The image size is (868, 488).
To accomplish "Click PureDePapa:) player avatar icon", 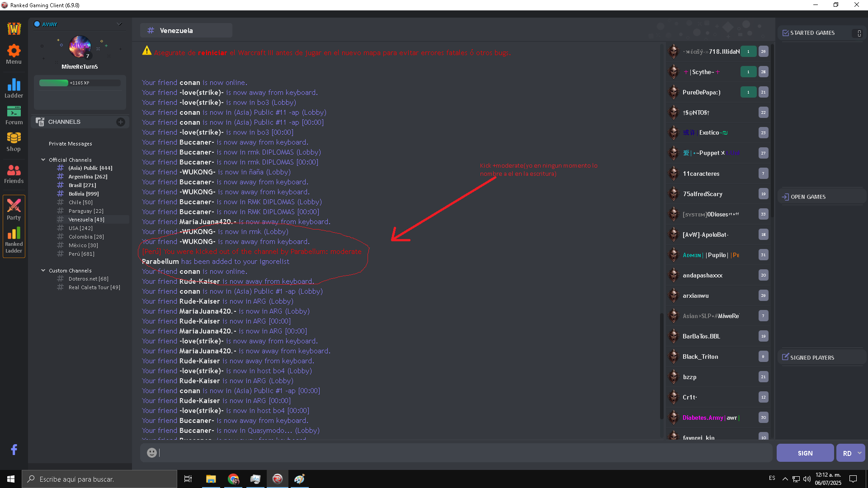I will point(674,92).
